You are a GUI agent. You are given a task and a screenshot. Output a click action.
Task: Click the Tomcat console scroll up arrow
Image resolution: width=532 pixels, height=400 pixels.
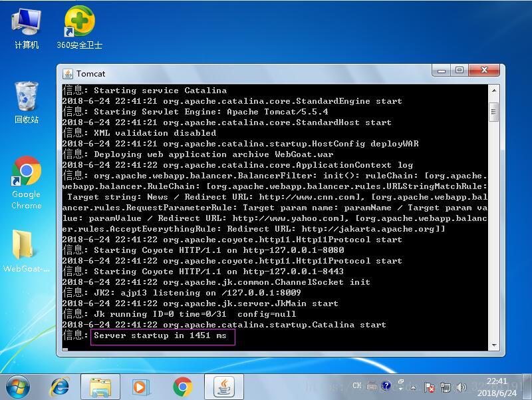pyautogui.click(x=494, y=91)
